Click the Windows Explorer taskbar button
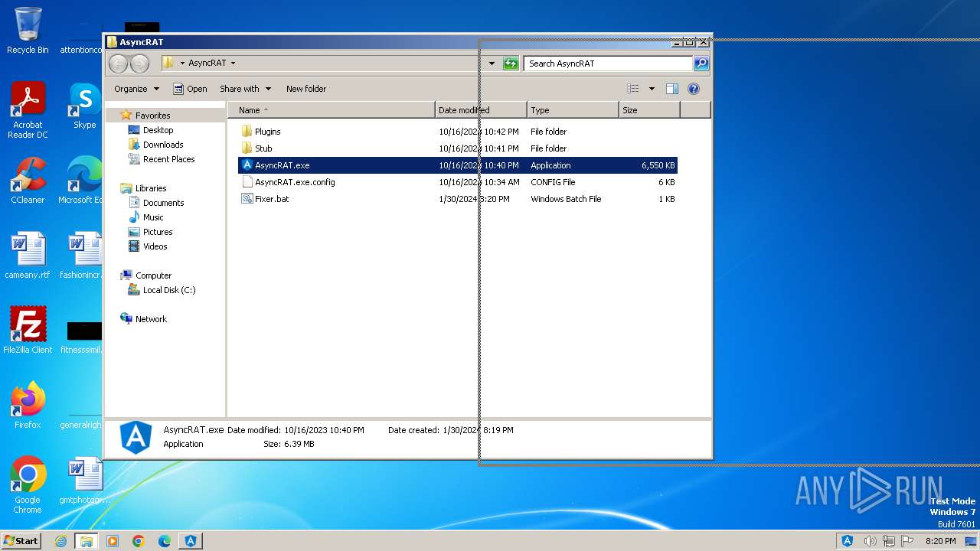 tap(87, 541)
